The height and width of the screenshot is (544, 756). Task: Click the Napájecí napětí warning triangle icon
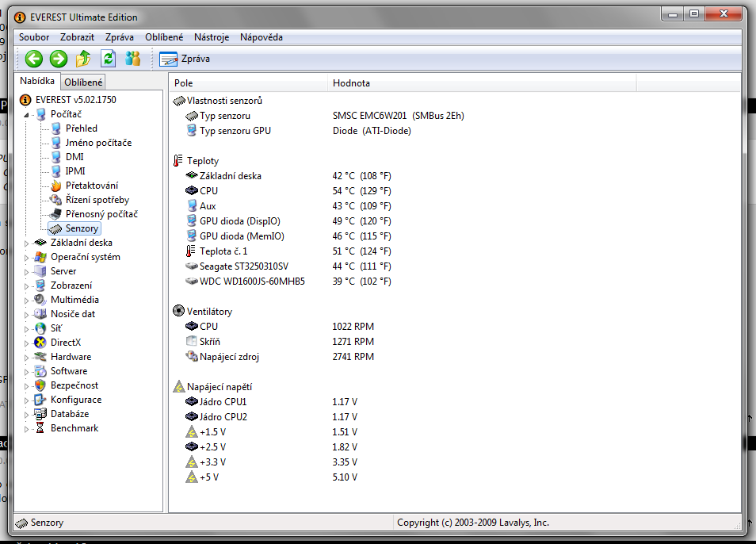(179, 386)
